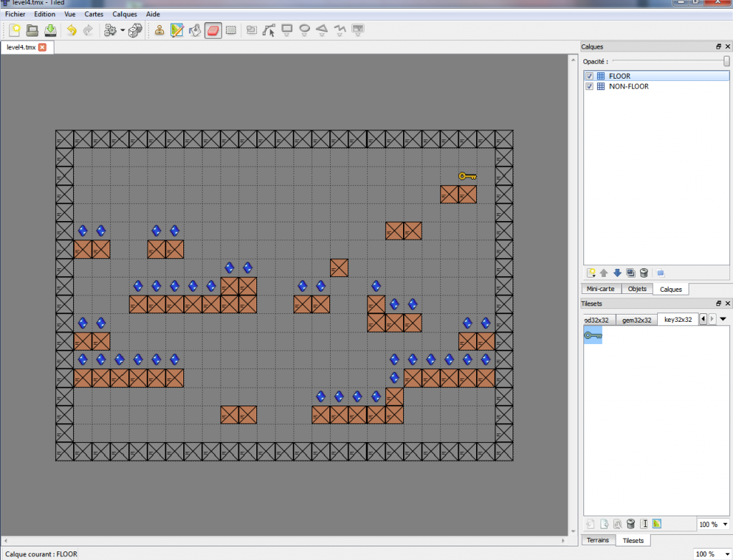Open the Cartes menu
Image resolution: width=733 pixels, height=560 pixels.
click(94, 14)
